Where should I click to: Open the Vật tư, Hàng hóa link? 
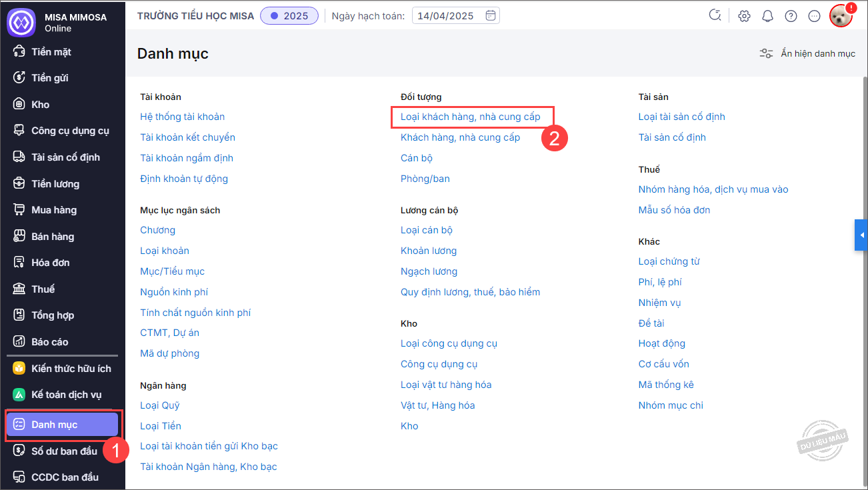tap(438, 405)
